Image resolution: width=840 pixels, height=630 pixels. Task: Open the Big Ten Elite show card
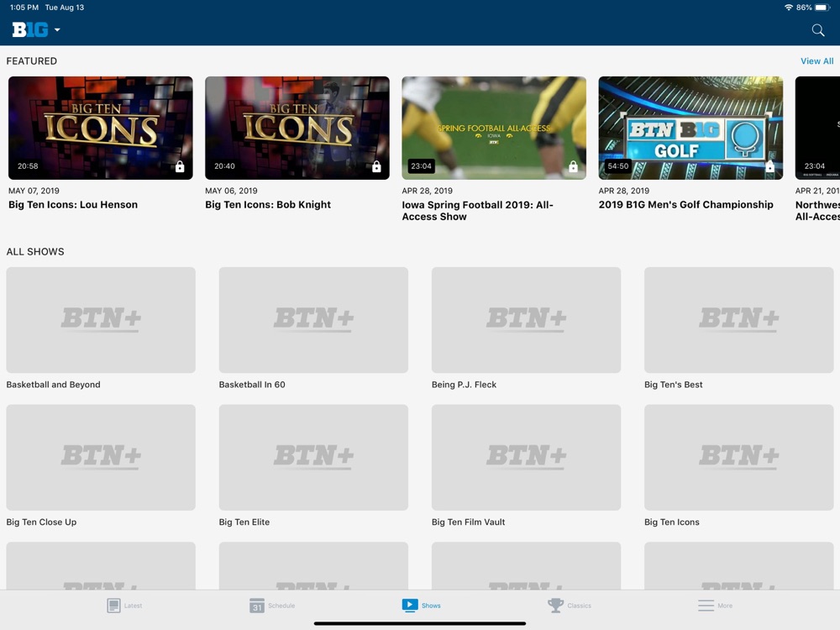coord(313,458)
